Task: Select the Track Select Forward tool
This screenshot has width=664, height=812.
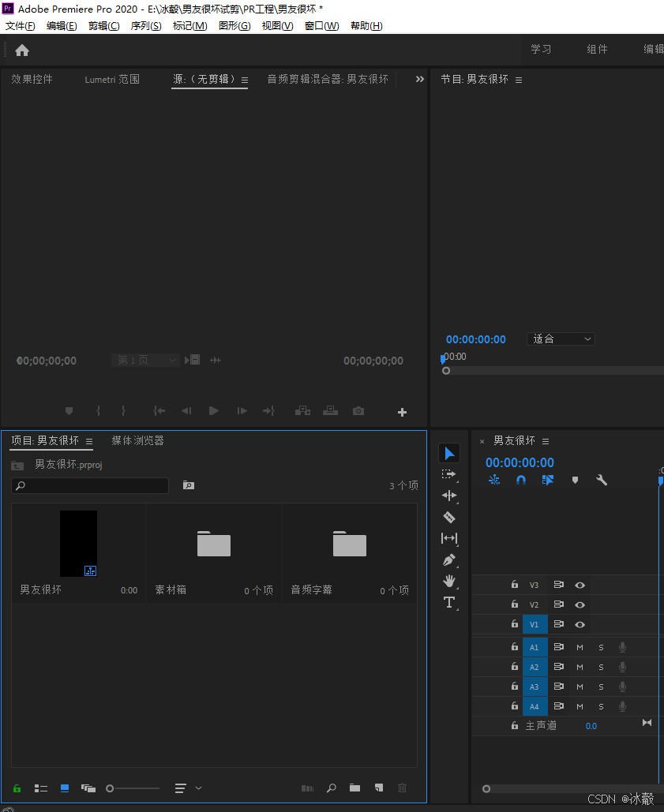Action: point(448,474)
